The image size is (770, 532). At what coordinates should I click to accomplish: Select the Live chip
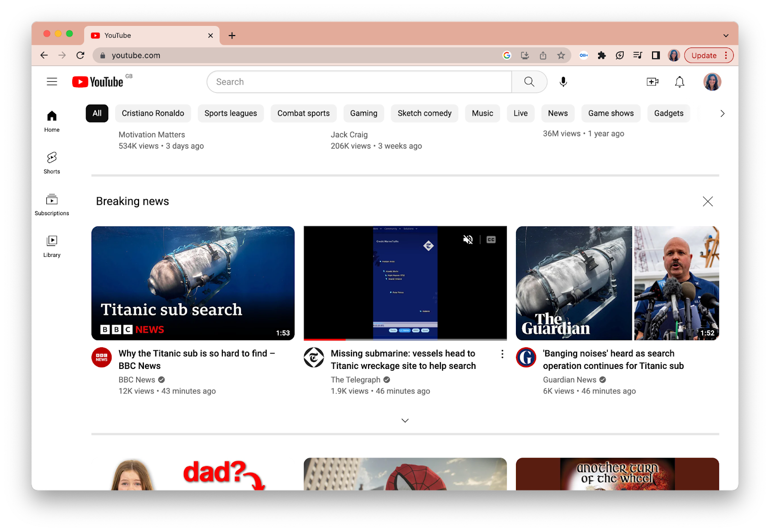(521, 114)
